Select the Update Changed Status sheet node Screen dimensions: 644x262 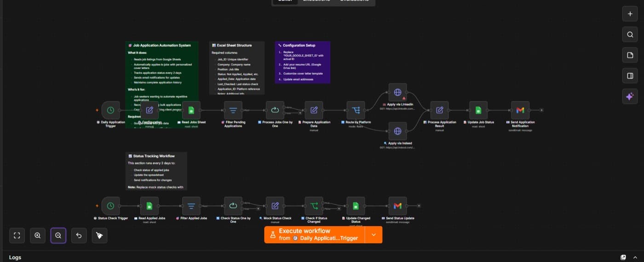click(x=356, y=206)
